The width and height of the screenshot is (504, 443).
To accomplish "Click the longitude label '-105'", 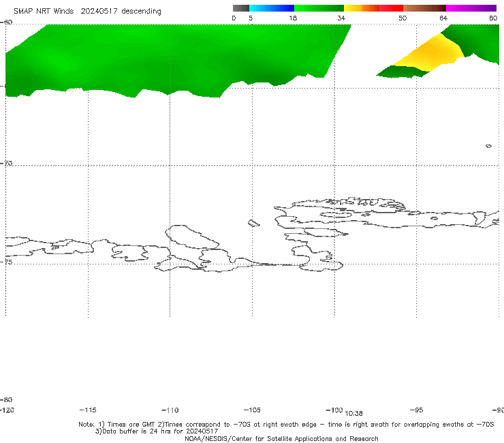I will coord(252,410).
